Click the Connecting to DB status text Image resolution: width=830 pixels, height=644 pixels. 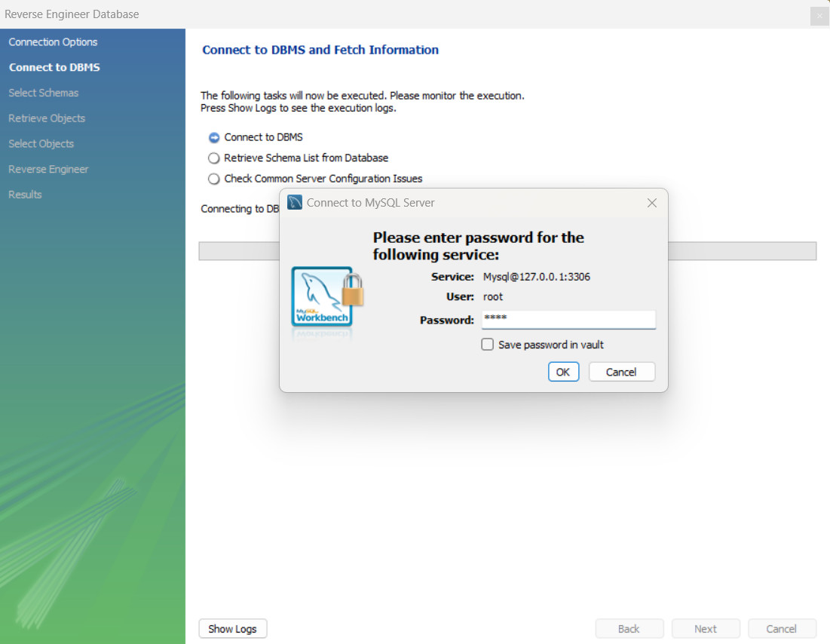pos(240,209)
